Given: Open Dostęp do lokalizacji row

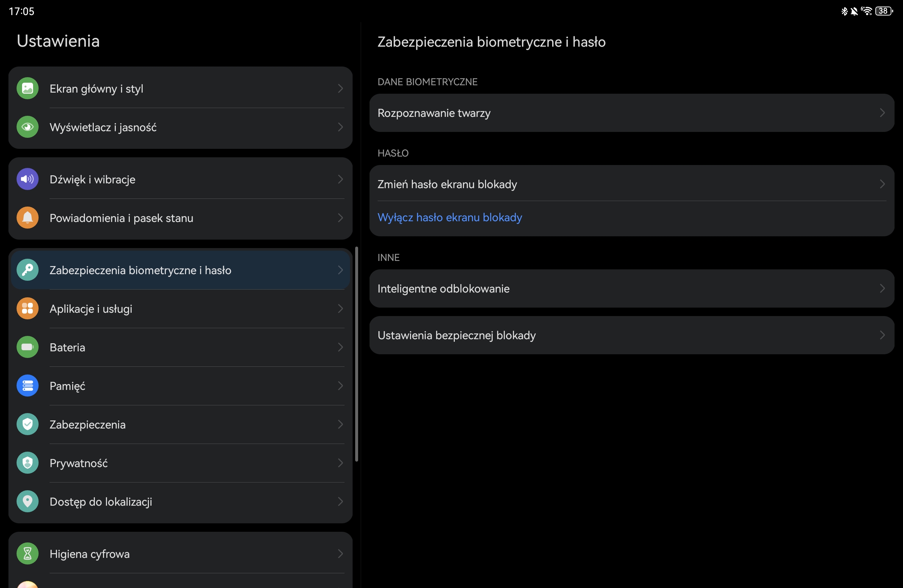Looking at the screenshot, I should (180, 502).
